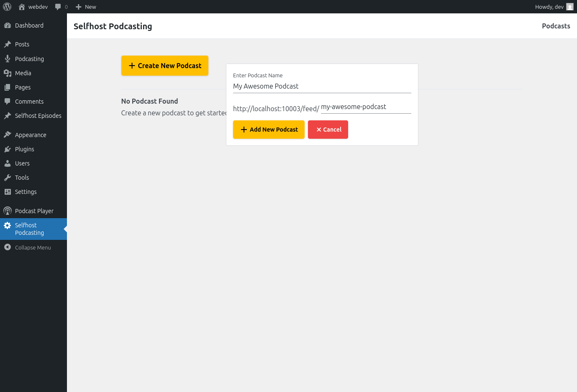Open Pages in the admin menu
The height and width of the screenshot is (392, 577).
pos(23,87)
